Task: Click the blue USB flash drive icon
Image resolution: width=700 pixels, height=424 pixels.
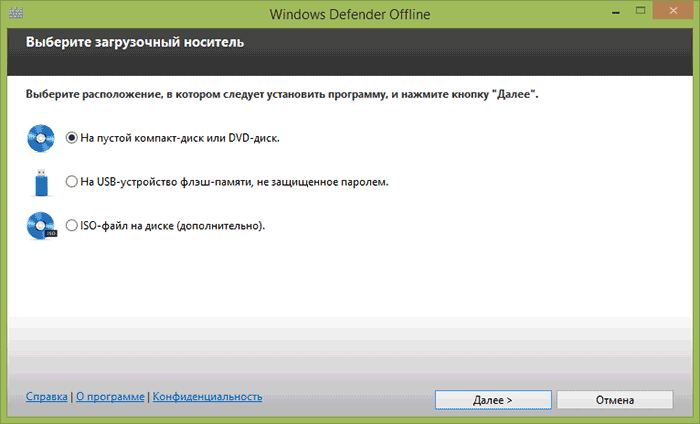Action: point(42,182)
